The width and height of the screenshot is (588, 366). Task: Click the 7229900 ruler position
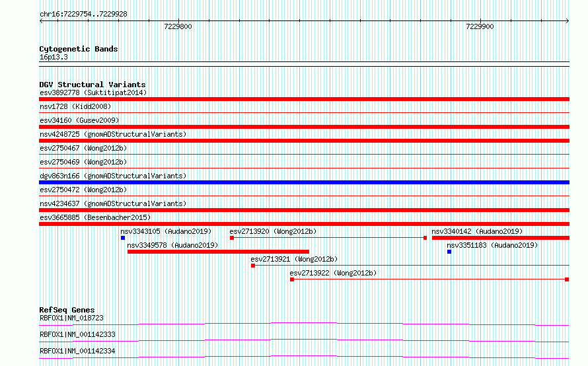[x=480, y=26]
